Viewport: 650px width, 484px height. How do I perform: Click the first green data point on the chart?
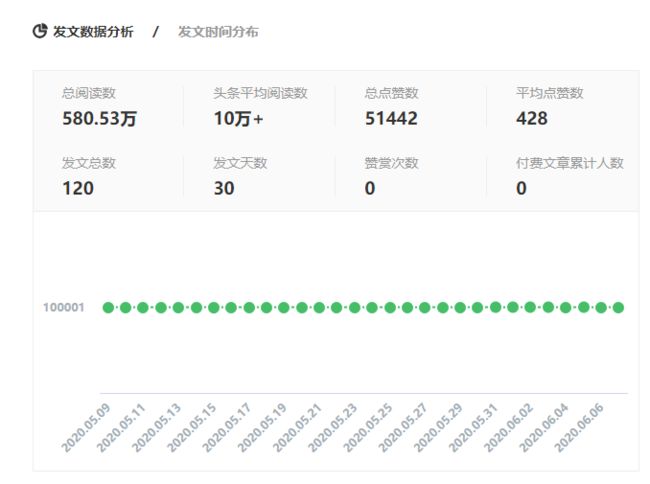point(108,307)
